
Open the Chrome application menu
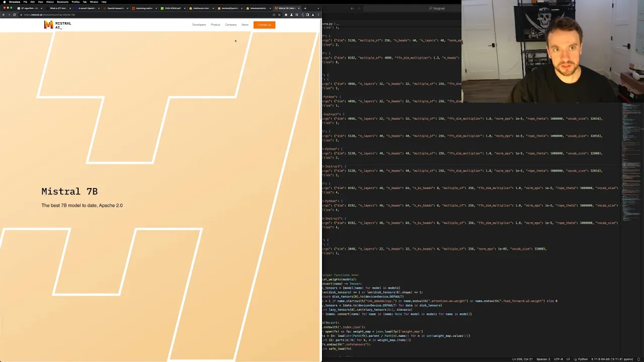14,2
